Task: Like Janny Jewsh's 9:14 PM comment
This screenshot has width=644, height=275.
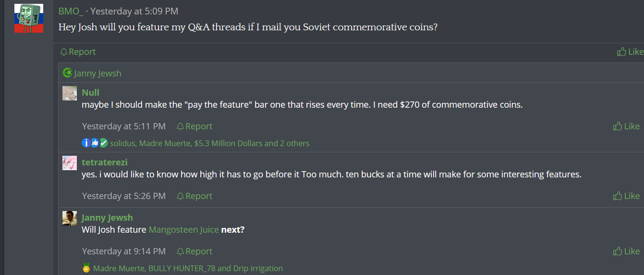Action: coord(626,251)
